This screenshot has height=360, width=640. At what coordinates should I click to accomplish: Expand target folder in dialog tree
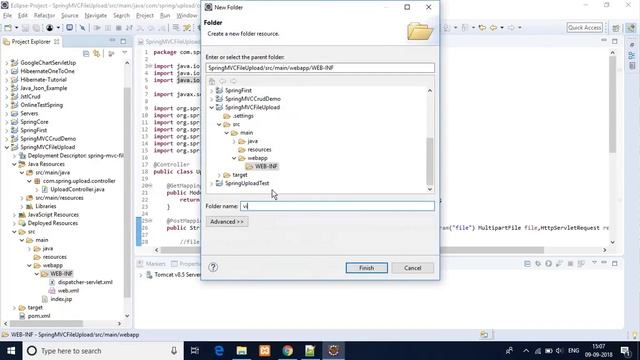(x=219, y=175)
